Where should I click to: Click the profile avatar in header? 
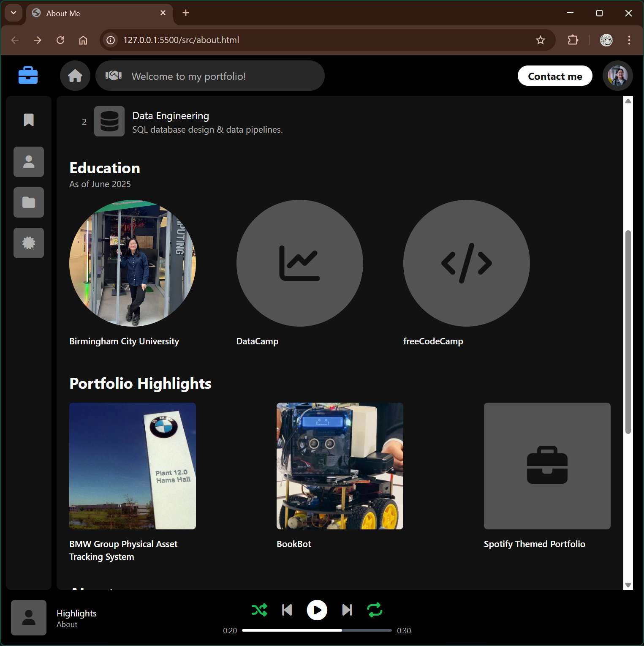click(x=617, y=76)
